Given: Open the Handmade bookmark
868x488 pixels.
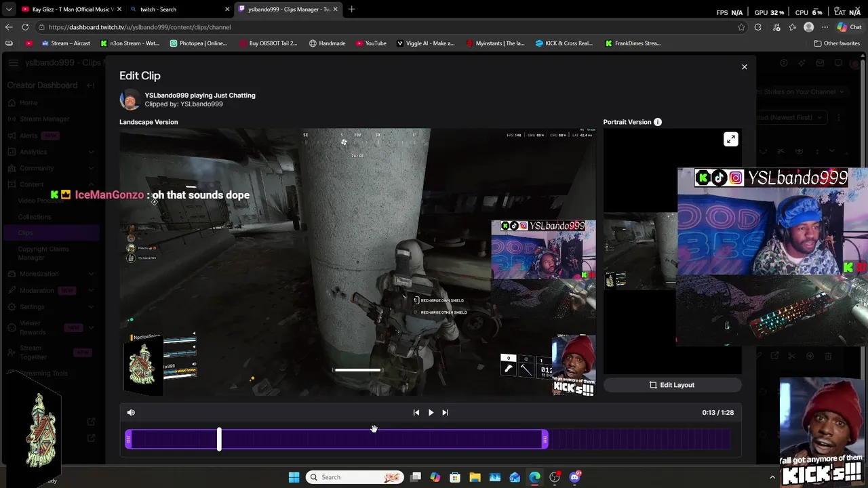Looking at the screenshot, I should [327, 43].
